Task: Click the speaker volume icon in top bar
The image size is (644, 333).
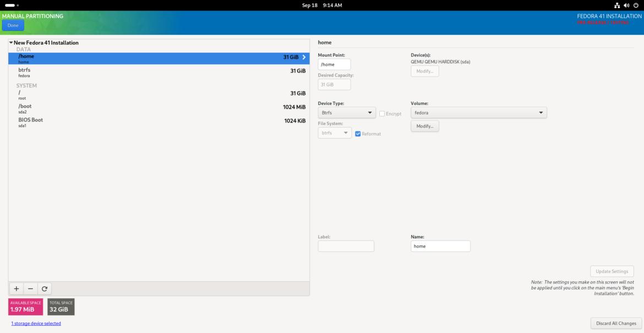Action: click(626, 5)
